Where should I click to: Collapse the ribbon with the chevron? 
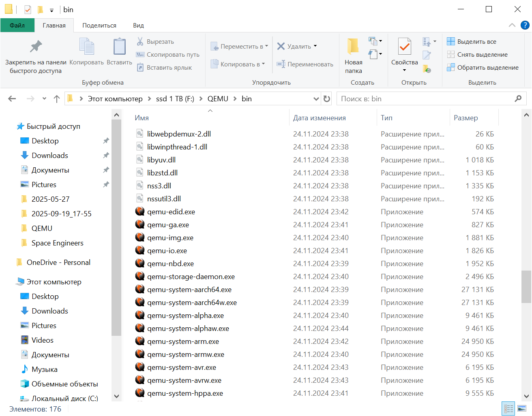click(512, 25)
